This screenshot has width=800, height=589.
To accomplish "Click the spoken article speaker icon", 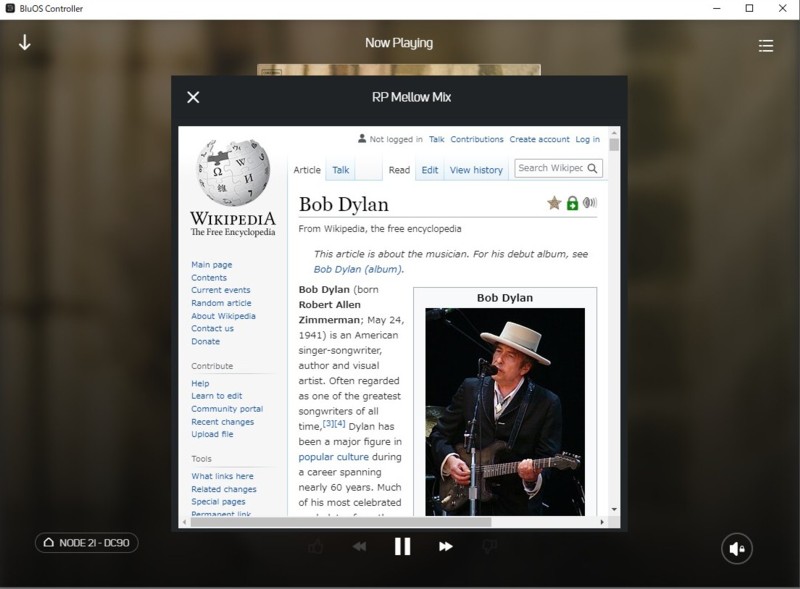I will (589, 203).
